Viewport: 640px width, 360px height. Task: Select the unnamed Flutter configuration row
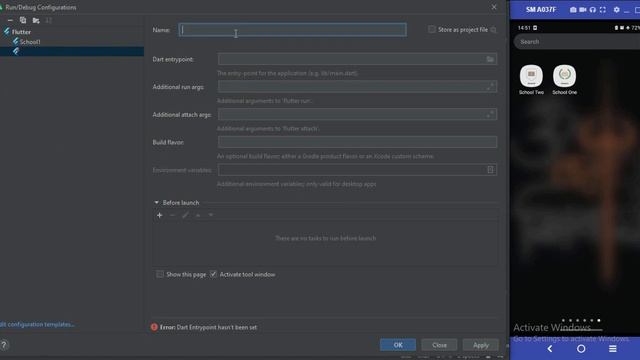click(72, 51)
